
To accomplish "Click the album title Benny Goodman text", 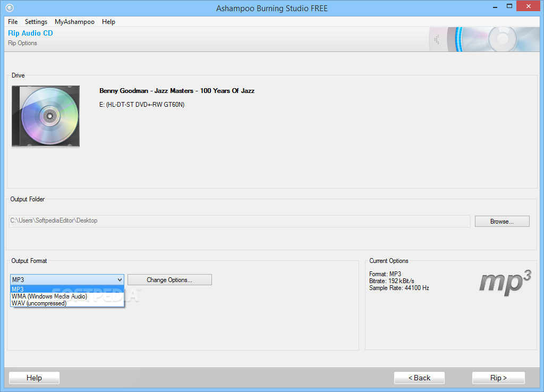I will pos(177,91).
